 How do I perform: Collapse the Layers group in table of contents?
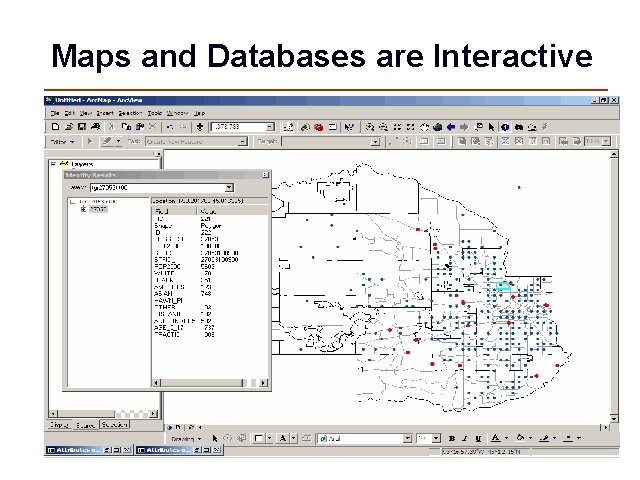click(x=53, y=164)
